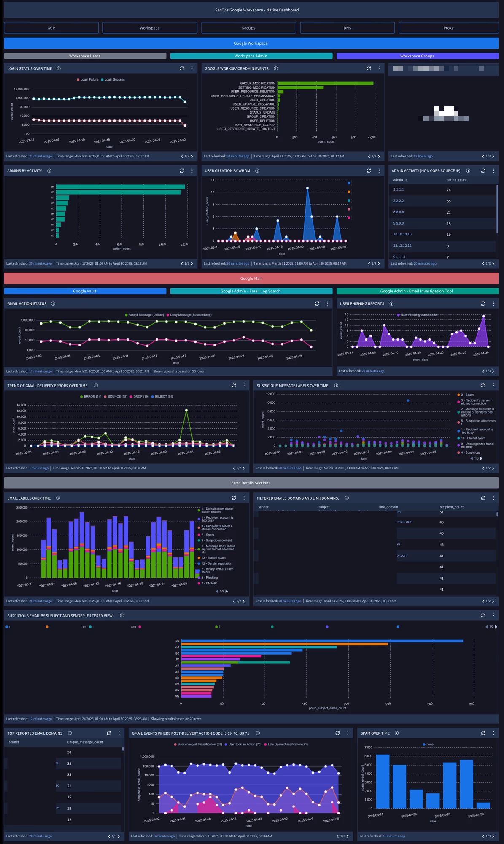The width and height of the screenshot is (504, 844).
Task: Refresh the User Creation By Whom panel
Action: (x=369, y=171)
